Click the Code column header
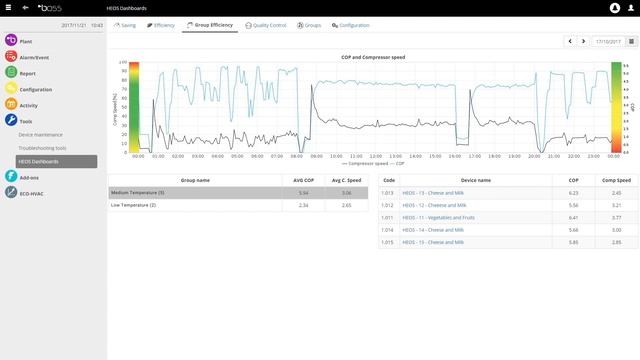640x360 pixels. (389, 180)
